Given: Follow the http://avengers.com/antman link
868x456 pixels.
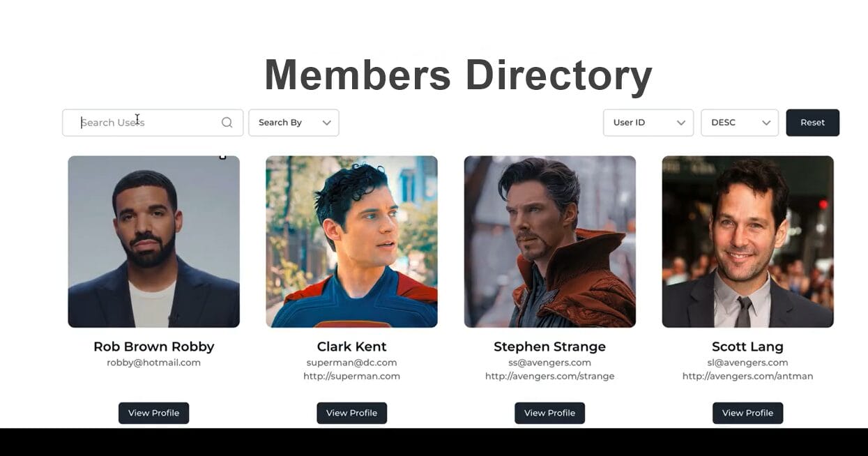Looking at the screenshot, I should pyautogui.click(x=747, y=377).
